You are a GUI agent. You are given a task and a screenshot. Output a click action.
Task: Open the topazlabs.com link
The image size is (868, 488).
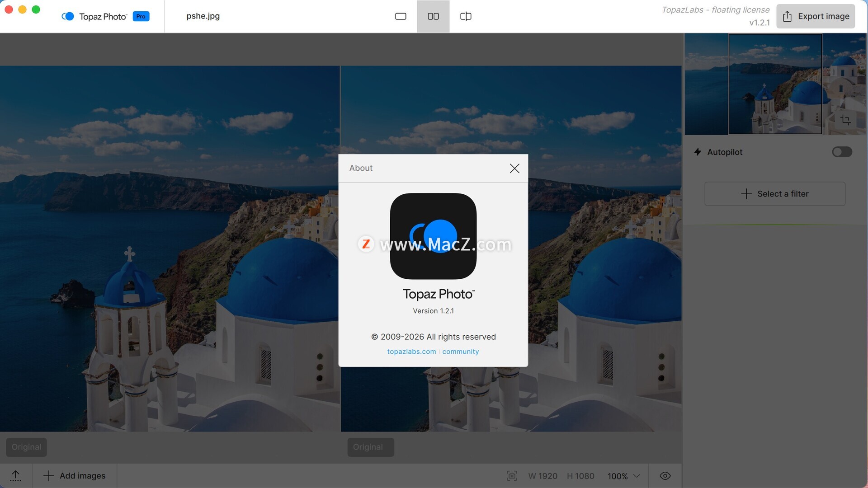tap(411, 352)
